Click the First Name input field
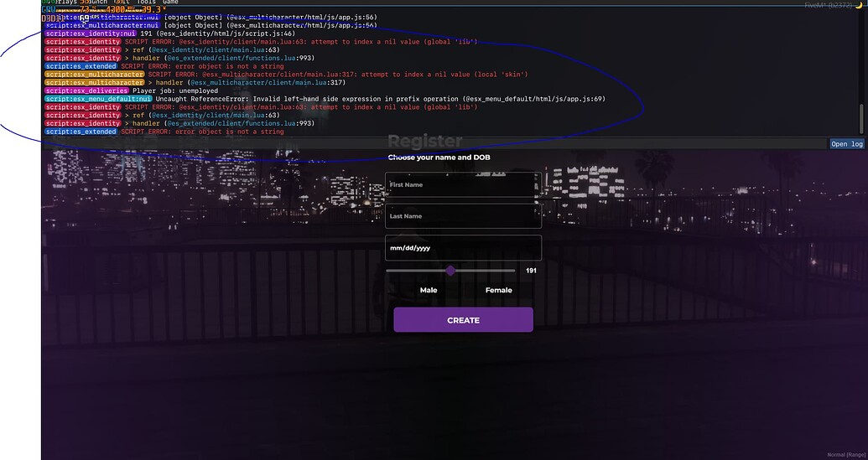This screenshot has height=460, width=868. coord(463,184)
